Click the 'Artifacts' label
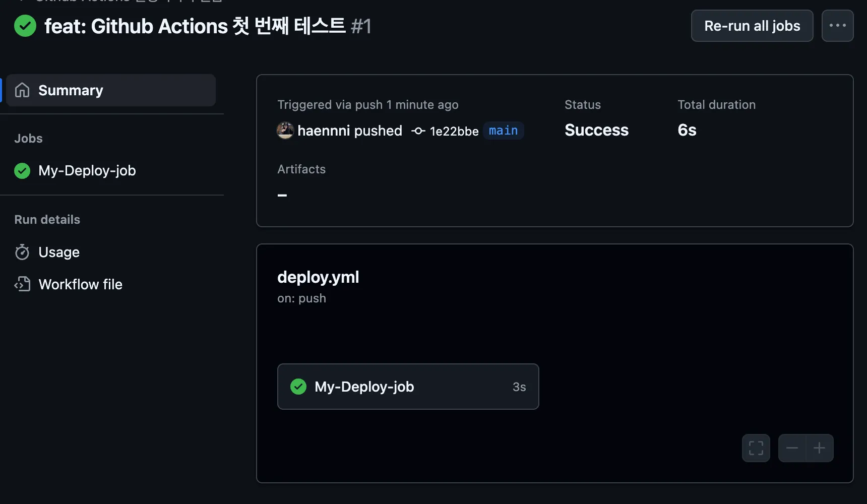The width and height of the screenshot is (867, 504). click(x=301, y=169)
